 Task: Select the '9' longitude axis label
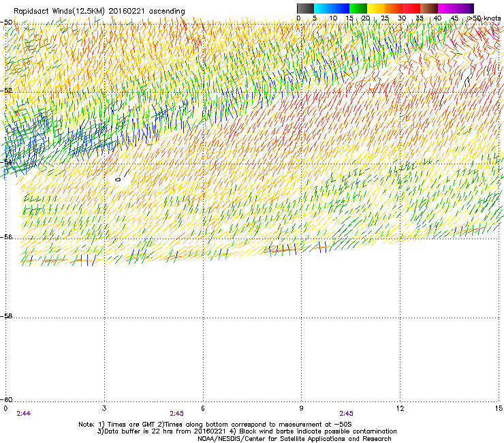pos(301,408)
